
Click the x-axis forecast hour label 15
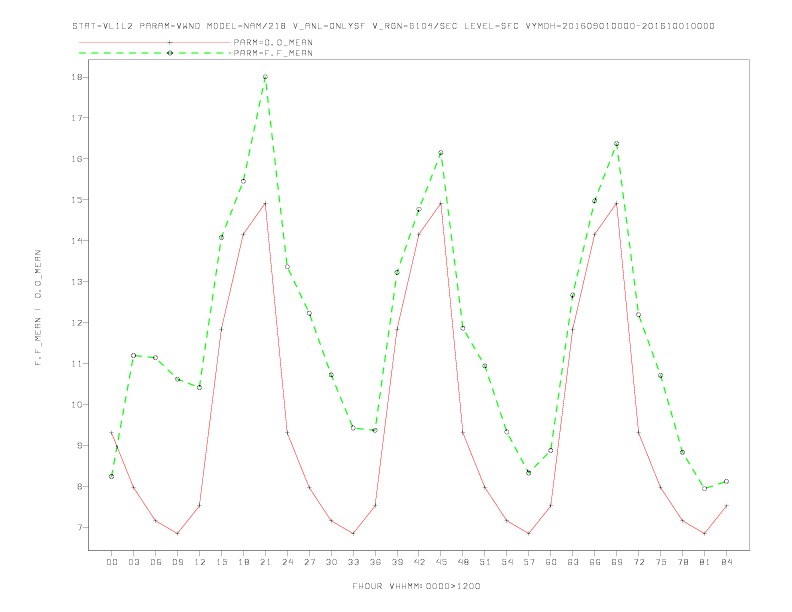click(221, 562)
